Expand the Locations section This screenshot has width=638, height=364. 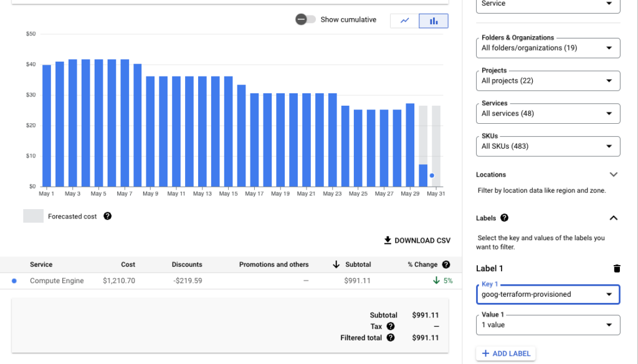[x=613, y=175]
